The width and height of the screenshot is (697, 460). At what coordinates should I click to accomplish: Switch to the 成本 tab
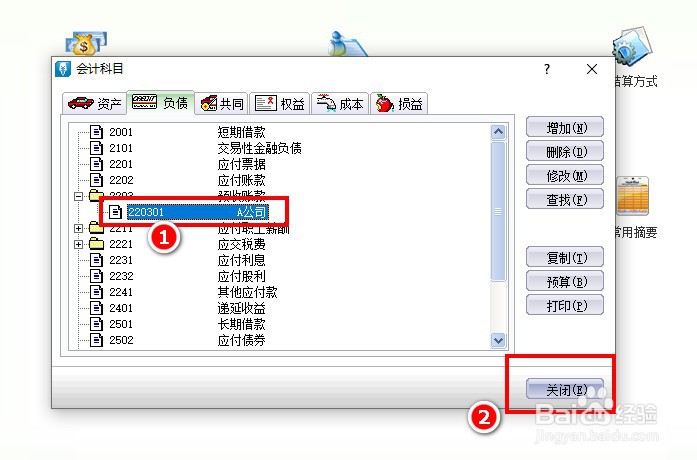tap(340, 104)
